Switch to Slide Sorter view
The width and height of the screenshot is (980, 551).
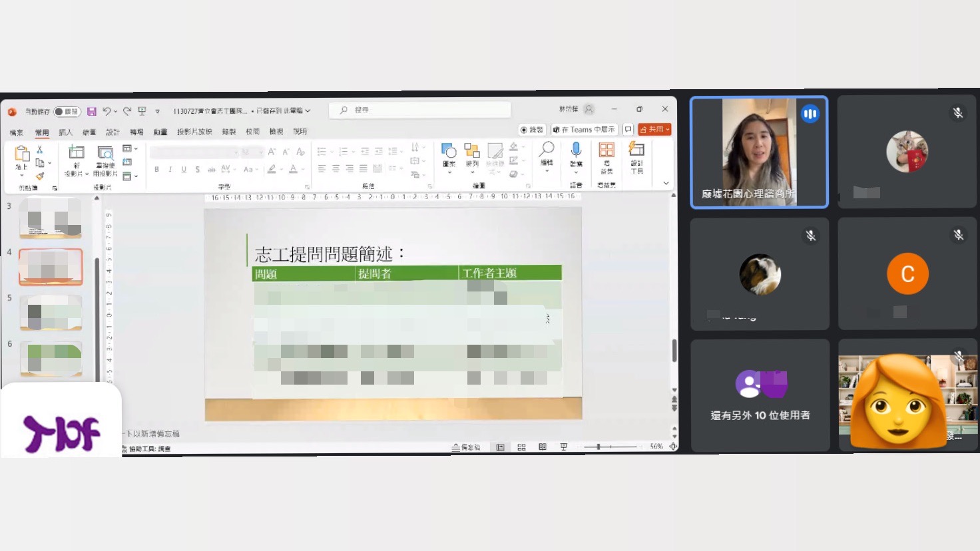pos(521,447)
